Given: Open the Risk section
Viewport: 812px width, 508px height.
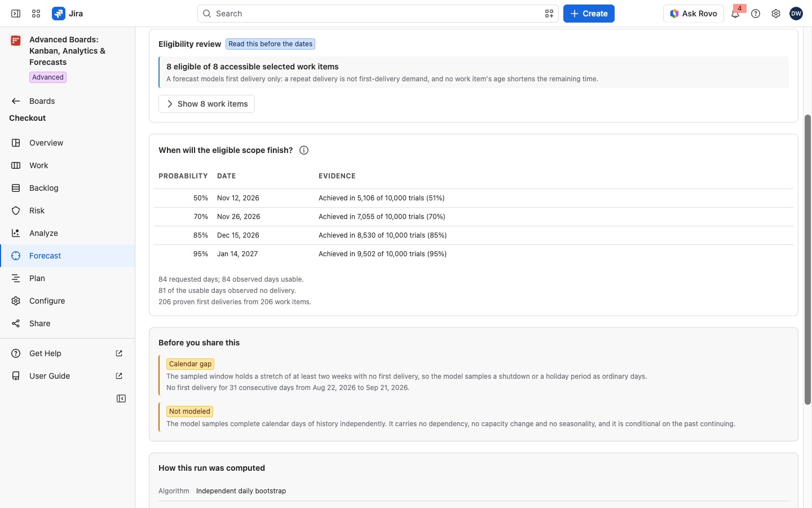Looking at the screenshot, I should click(x=67, y=211).
